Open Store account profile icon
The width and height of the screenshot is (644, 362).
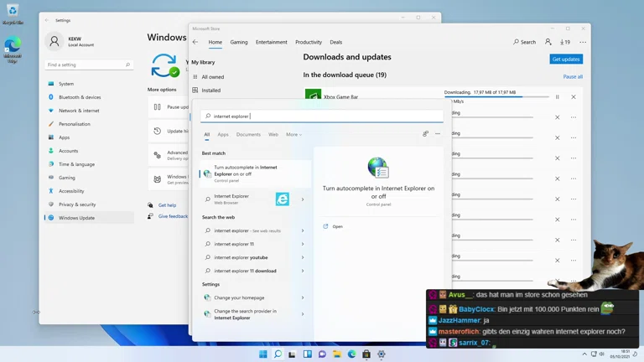(x=548, y=42)
